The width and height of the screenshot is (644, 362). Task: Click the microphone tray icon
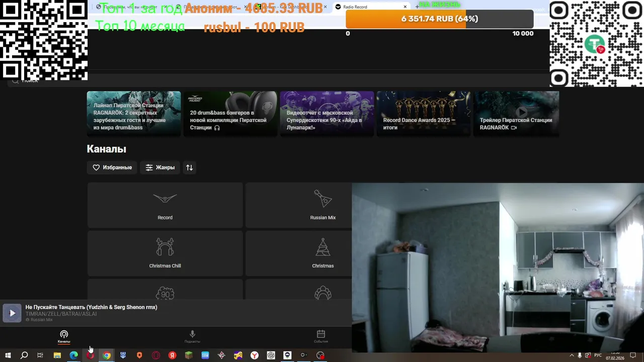point(580,355)
